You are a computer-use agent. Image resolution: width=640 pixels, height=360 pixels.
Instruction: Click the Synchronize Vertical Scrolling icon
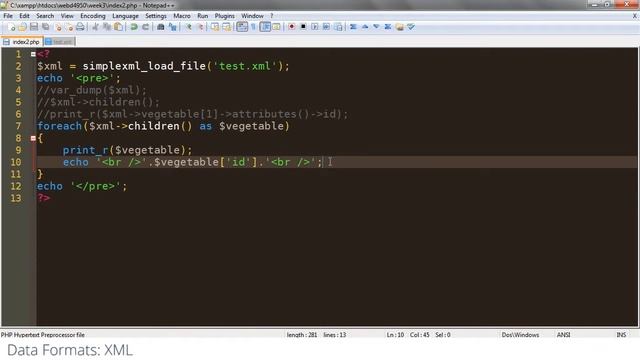(215, 27)
